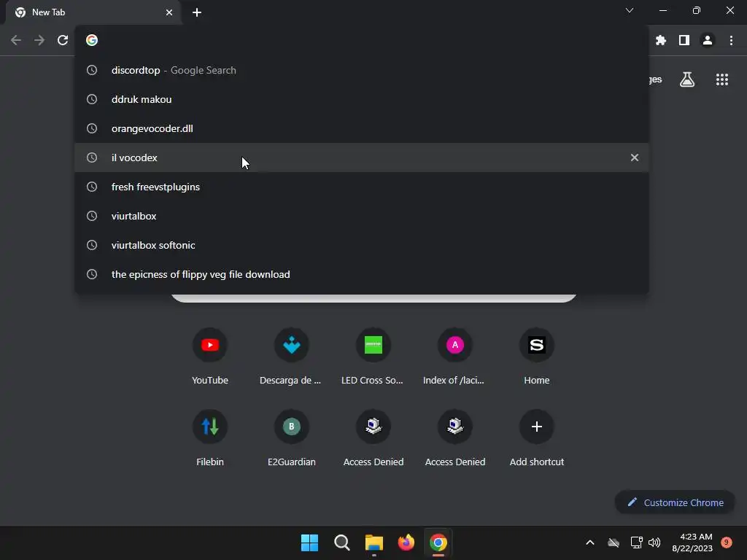
Task: Open the notification badge showing 9
Action: 727,542
